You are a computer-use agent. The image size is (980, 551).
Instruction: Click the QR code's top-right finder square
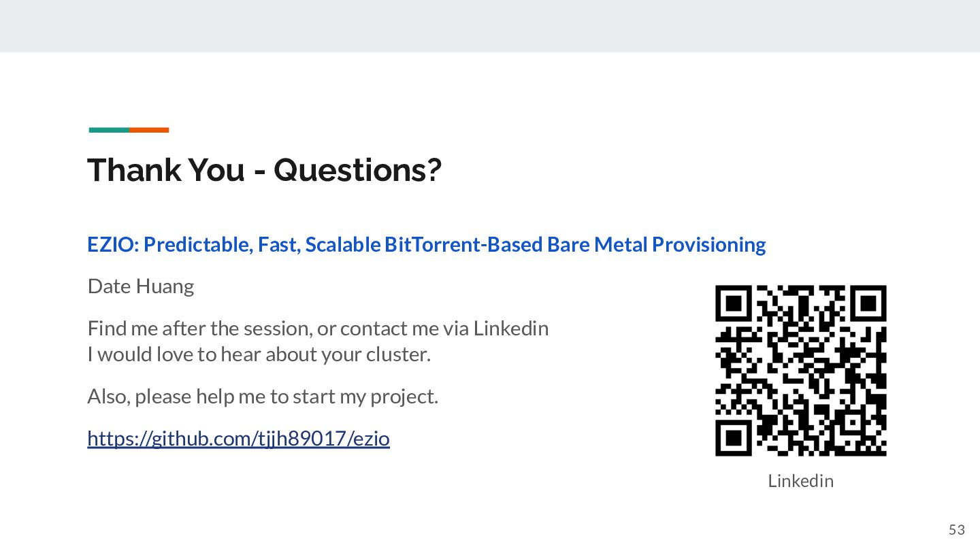coord(868,303)
